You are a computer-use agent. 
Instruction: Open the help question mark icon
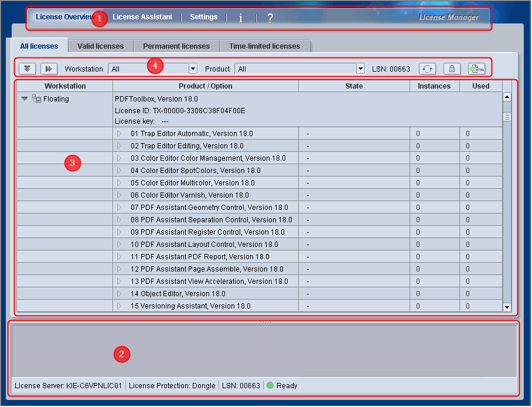click(x=270, y=18)
